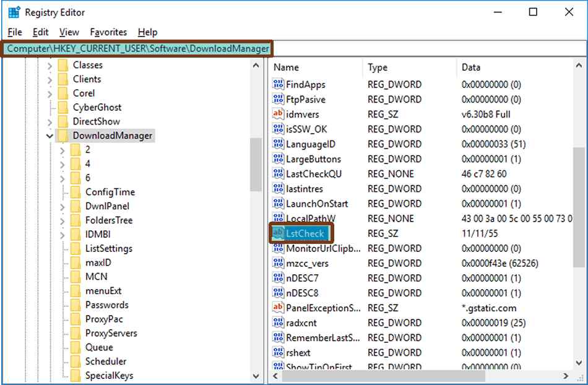
Task: Open the File menu
Action: click(14, 32)
